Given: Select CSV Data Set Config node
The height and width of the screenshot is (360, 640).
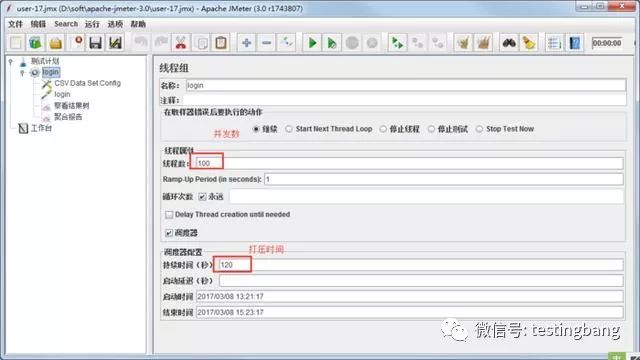Looking at the screenshot, I should point(87,83).
